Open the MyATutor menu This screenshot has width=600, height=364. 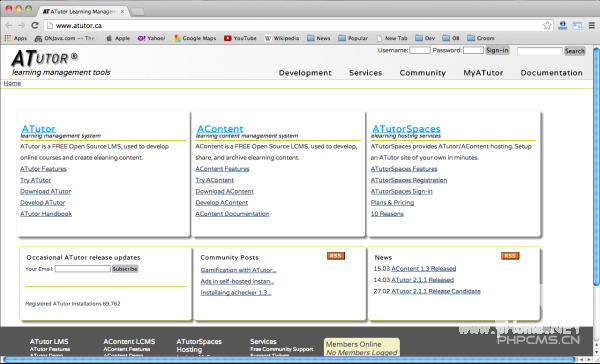click(x=483, y=73)
